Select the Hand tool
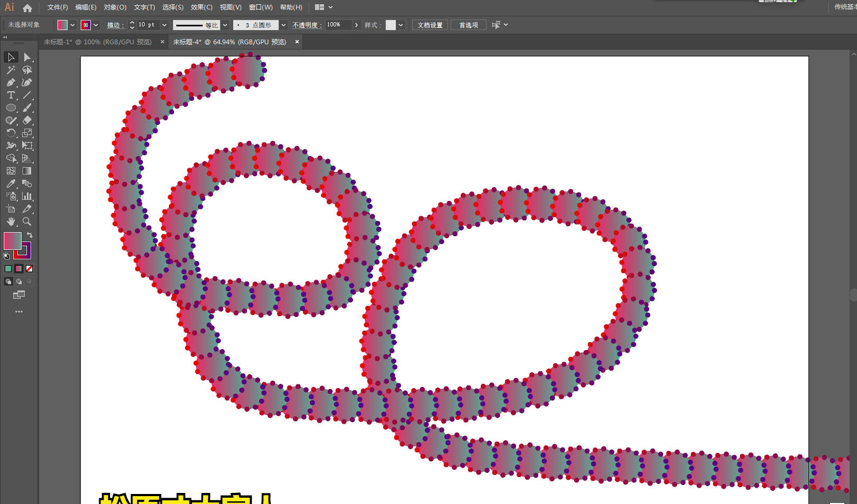Viewport: 857px width, 504px height. [11, 221]
